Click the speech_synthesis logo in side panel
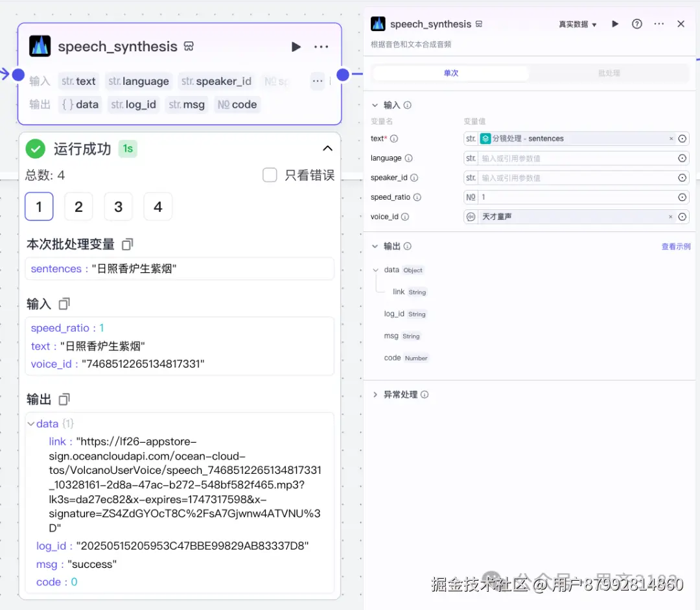The width and height of the screenshot is (700, 610). coord(378,24)
